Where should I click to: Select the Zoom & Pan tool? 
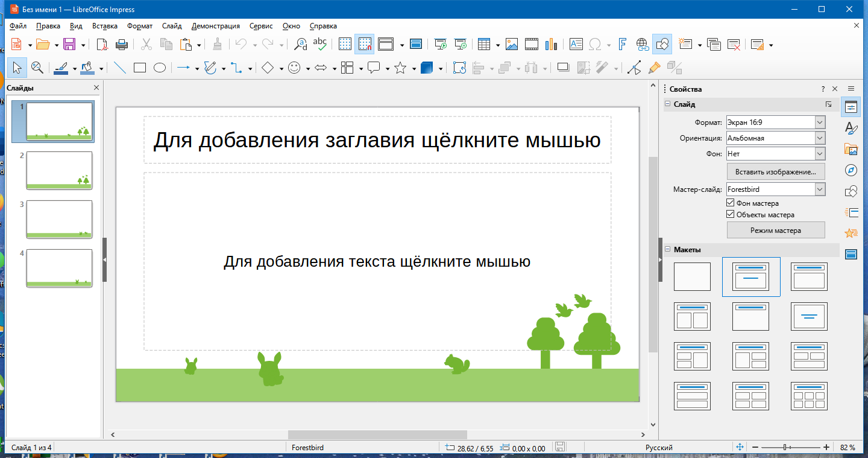pos(37,68)
